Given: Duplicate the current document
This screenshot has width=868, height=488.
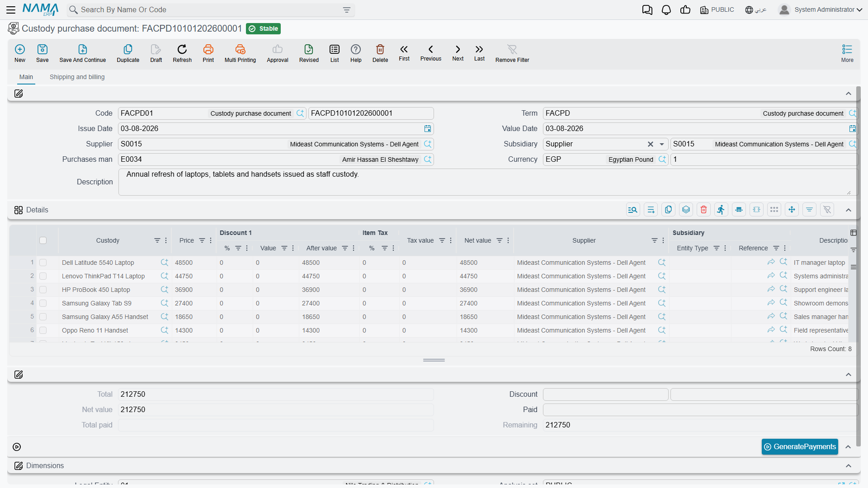Looking at the screenshot, I should click(128, 53).
